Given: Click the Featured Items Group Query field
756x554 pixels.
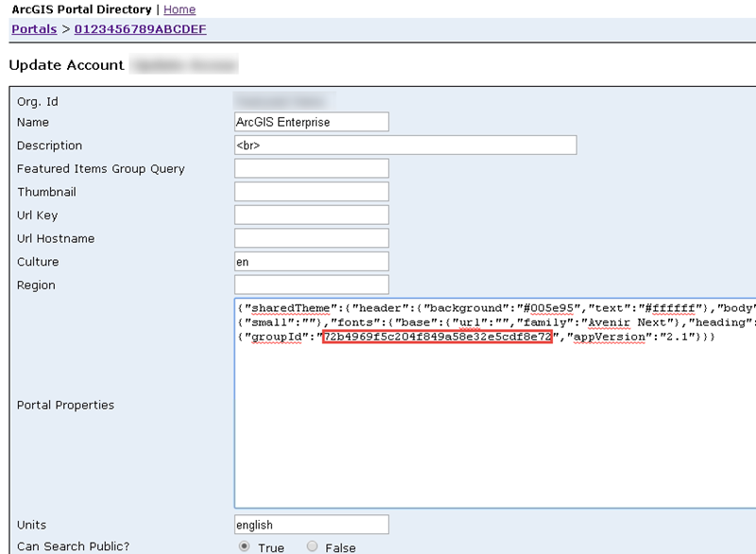Looking at the screenshot, I should pos(312,169).
